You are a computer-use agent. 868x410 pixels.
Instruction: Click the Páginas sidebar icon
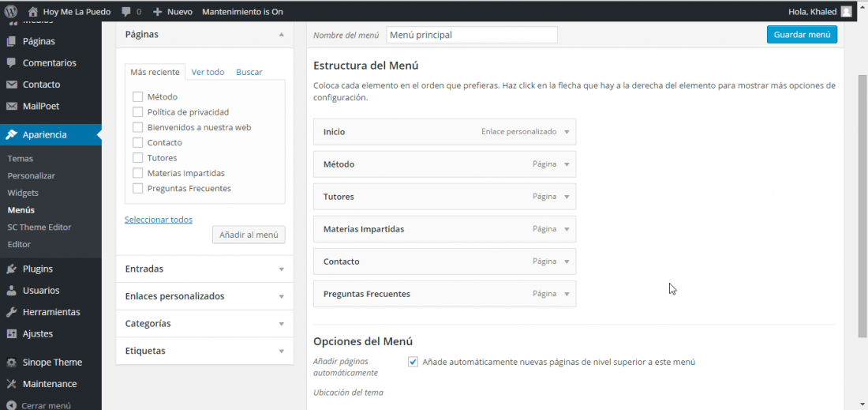coord(11,41)
